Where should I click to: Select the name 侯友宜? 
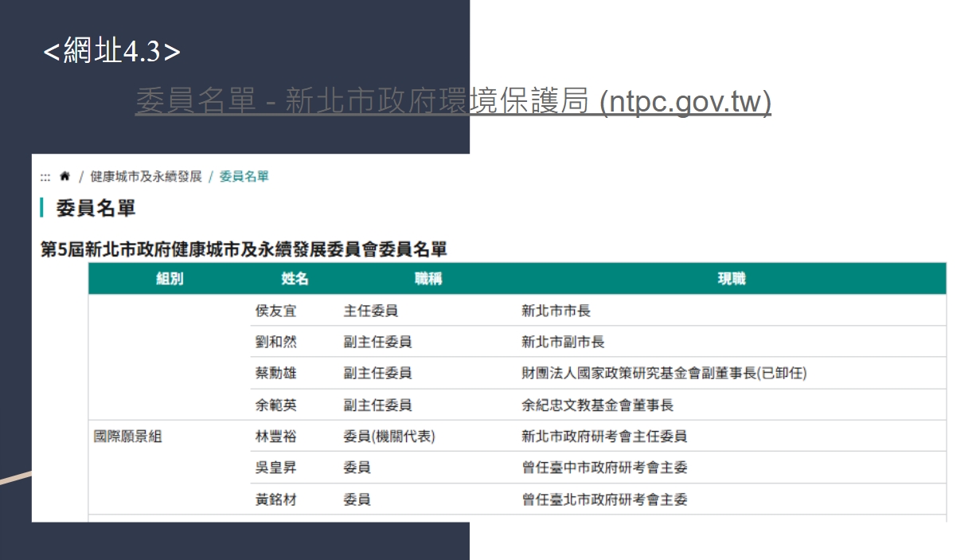click(x=275, y=311)
